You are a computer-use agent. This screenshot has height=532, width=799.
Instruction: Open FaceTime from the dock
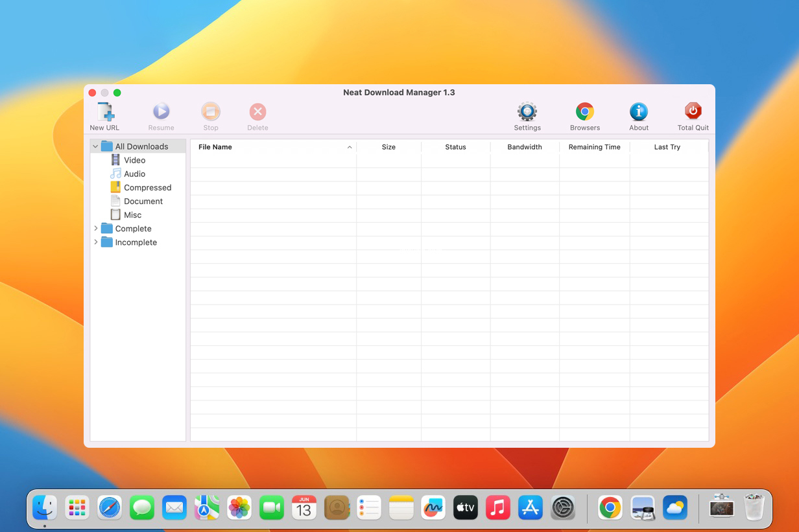click(x=272, y=507)
